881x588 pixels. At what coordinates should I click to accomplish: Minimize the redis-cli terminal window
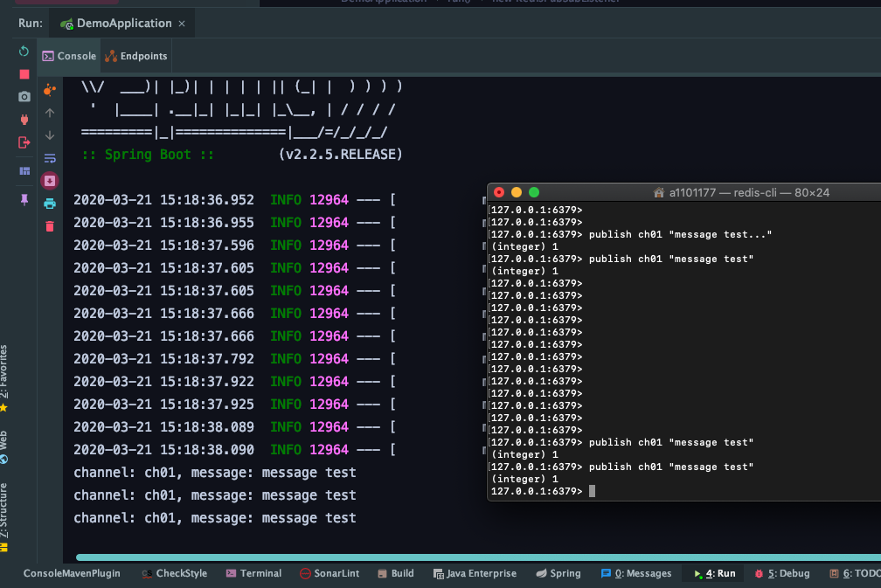(517, 192)
